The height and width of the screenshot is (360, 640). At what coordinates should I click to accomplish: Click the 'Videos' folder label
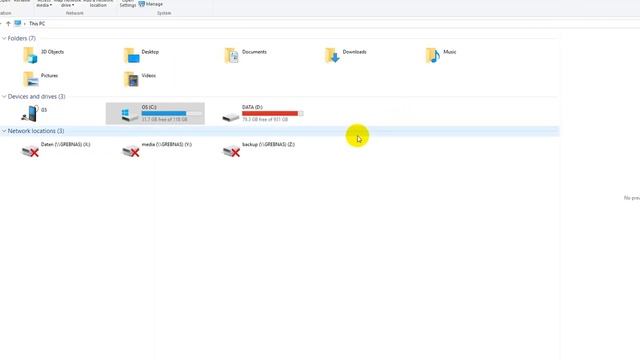149,76
